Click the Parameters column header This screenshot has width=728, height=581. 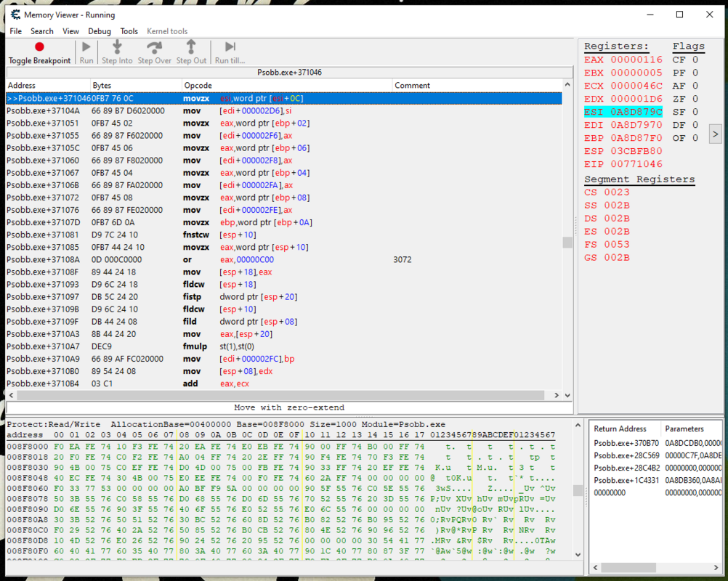691,428
